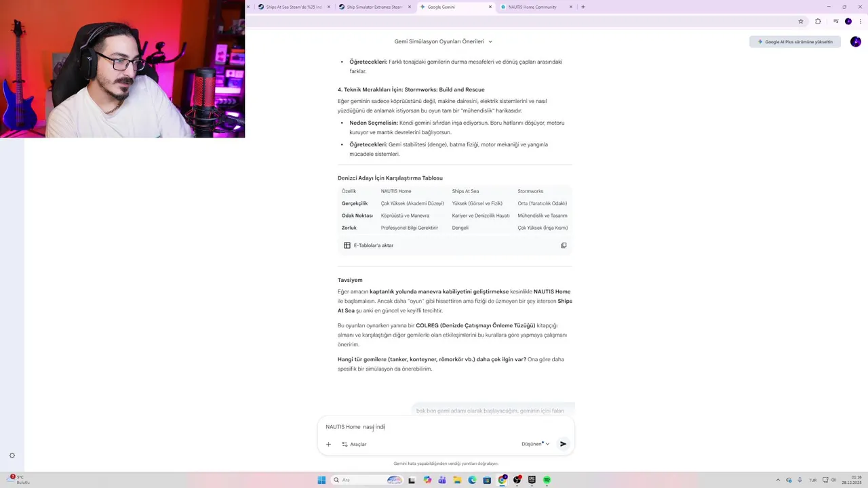Open a new browser tab

tap(583, 7)
